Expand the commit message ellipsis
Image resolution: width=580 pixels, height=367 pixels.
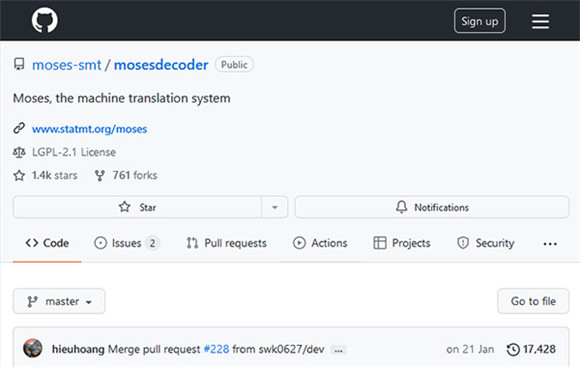[x=338, y=350]
